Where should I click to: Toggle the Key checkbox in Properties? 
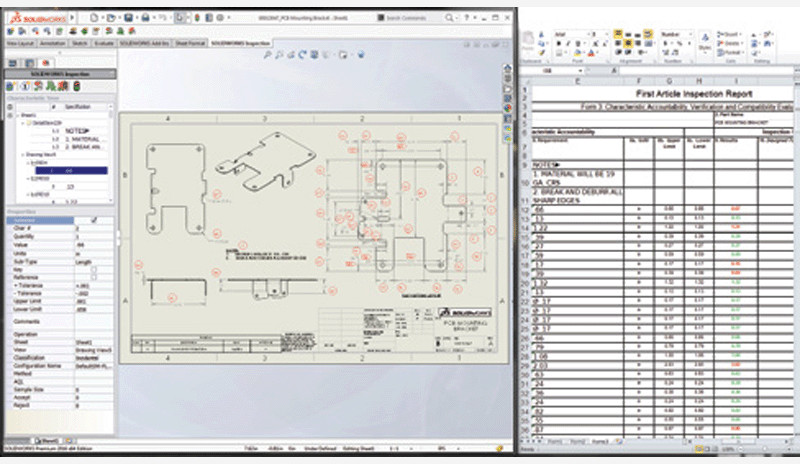94,269
